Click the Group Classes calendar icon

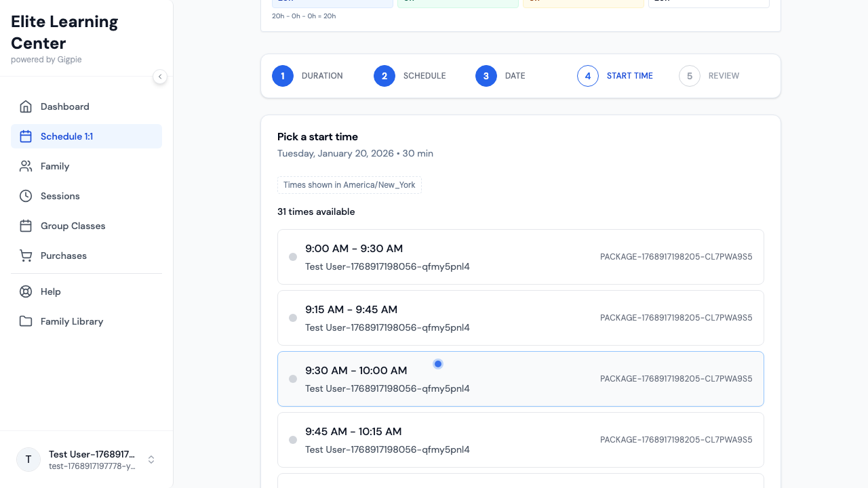26,226
